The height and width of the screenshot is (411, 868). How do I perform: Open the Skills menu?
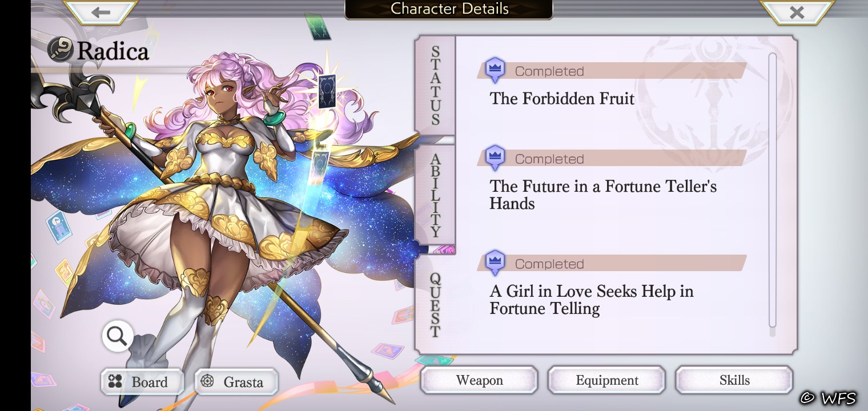click(734, 380)
